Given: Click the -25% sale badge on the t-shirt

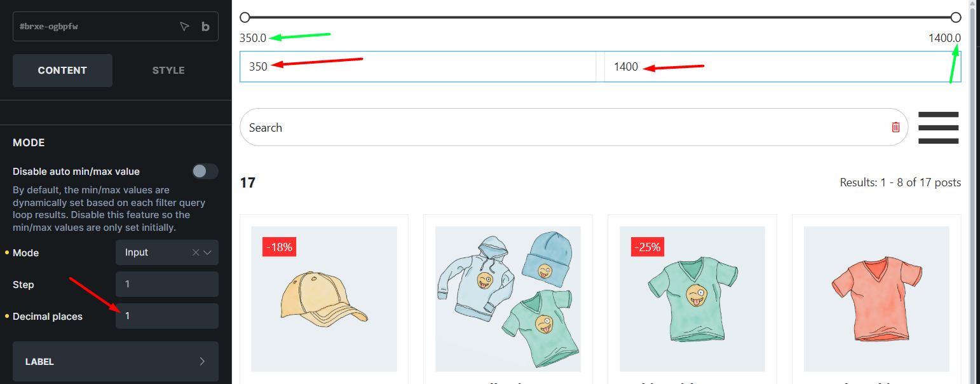Looking at the screenshot, I should pyautogui.click(x=648, y=247).
